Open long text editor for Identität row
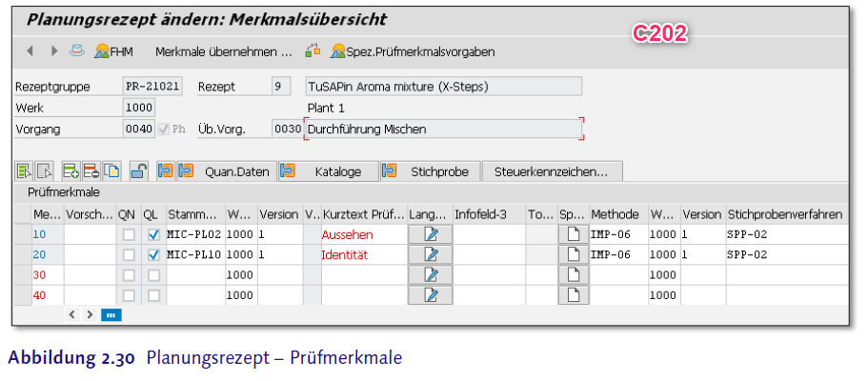Image resolution: width=868 pixels, height=381 pixels. pos(431,254)
